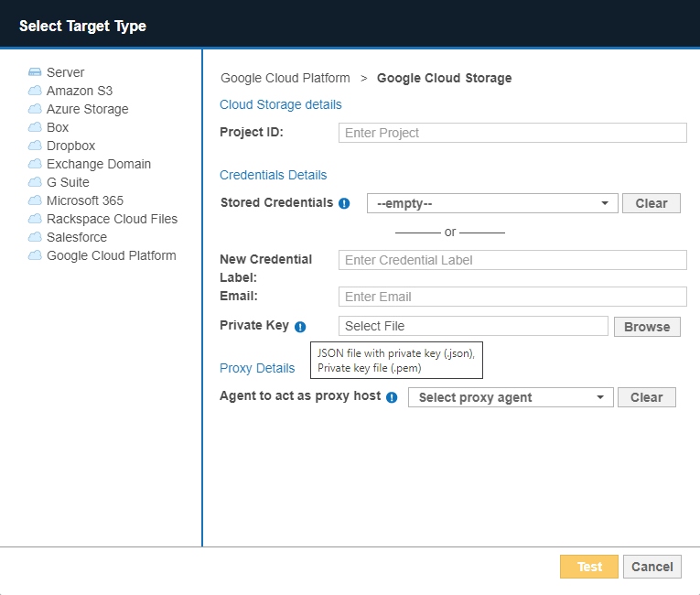Click the Cancel button
The height and width of the screenshot is (595, 700).
click(x=652, y=567)
